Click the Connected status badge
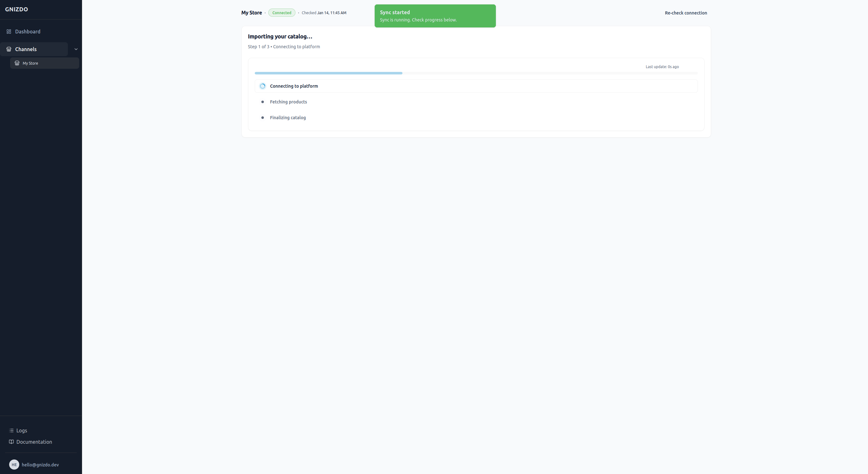The image size is (868, 474). (x=281, y=13)
